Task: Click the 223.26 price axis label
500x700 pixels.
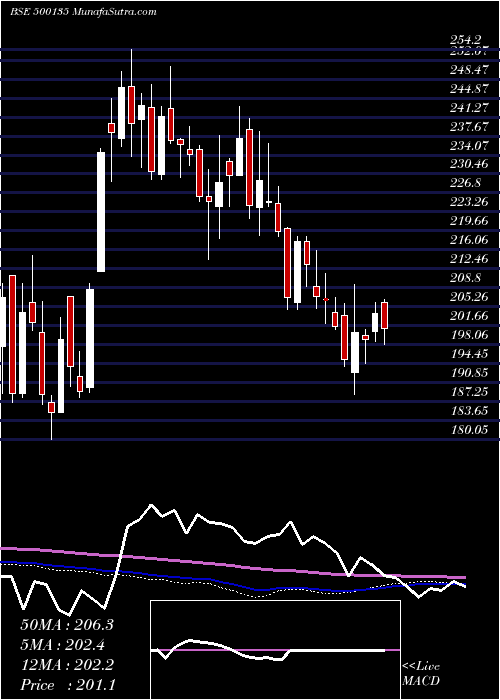Action: [470, 202]
